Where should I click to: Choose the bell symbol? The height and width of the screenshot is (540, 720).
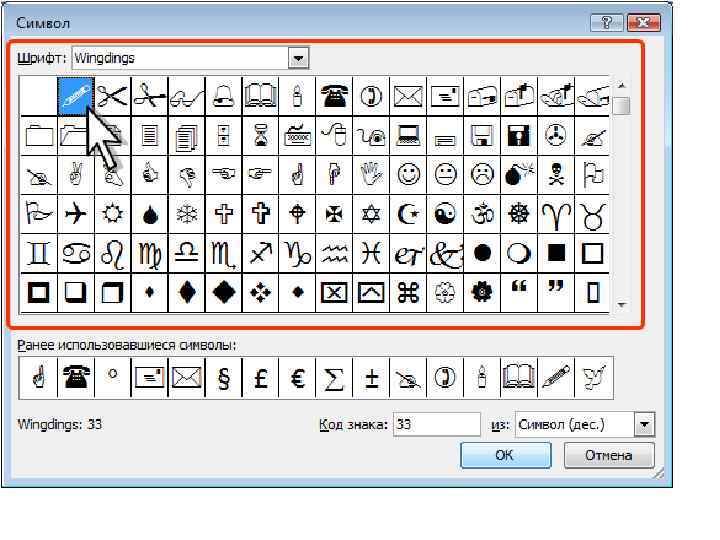[x=224, y=96]
